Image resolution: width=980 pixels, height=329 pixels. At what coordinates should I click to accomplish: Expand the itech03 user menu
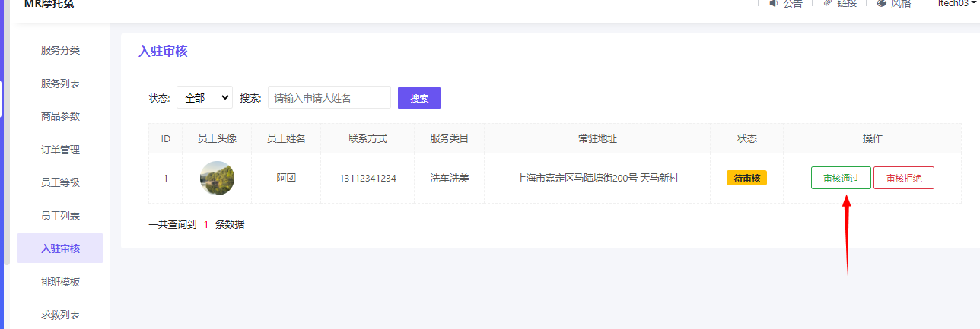(x=956, y=3)
